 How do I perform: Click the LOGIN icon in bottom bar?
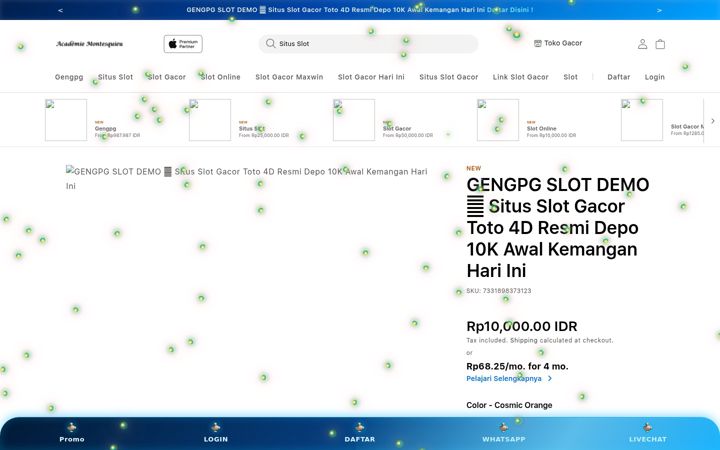(x=216, y=427)
